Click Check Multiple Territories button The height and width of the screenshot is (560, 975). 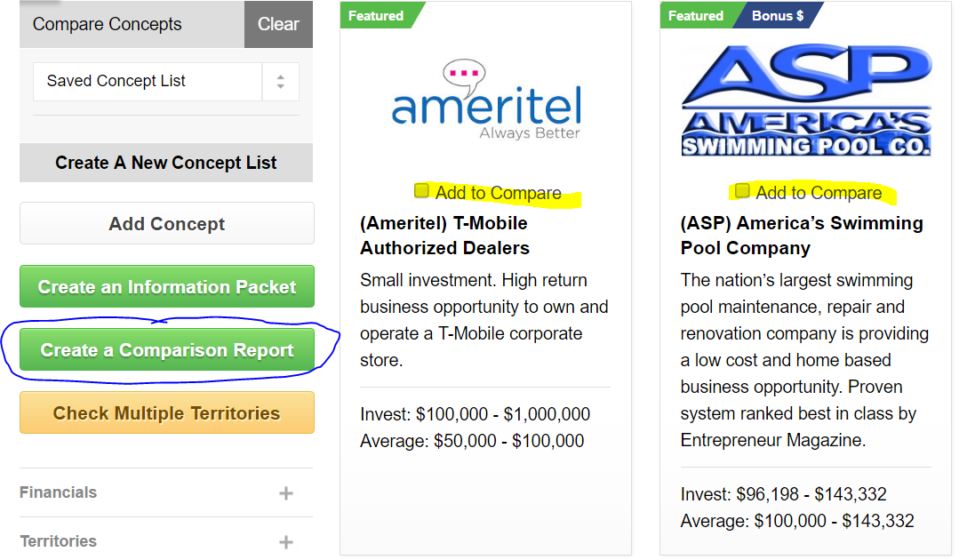(166, 412)
